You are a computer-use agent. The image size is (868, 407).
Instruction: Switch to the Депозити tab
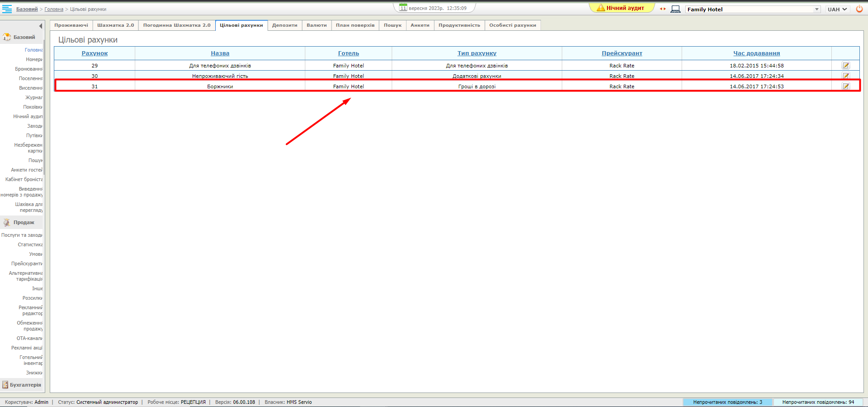pos(285,25)
